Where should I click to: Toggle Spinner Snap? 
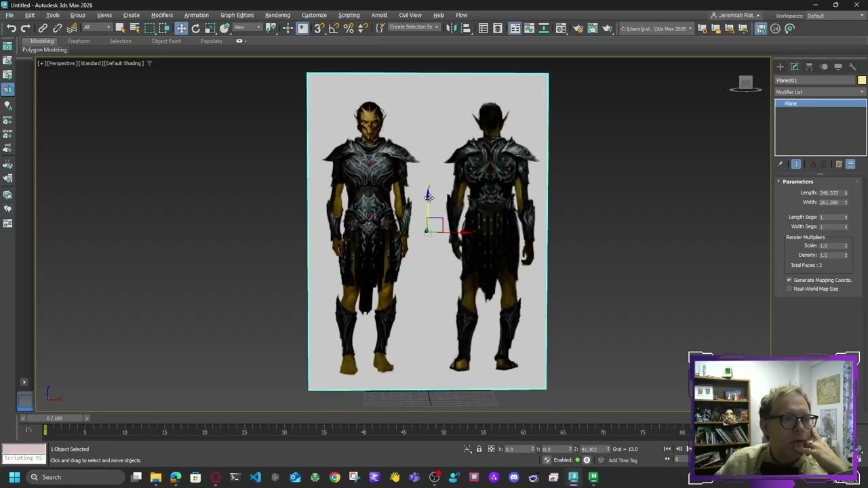363,28
